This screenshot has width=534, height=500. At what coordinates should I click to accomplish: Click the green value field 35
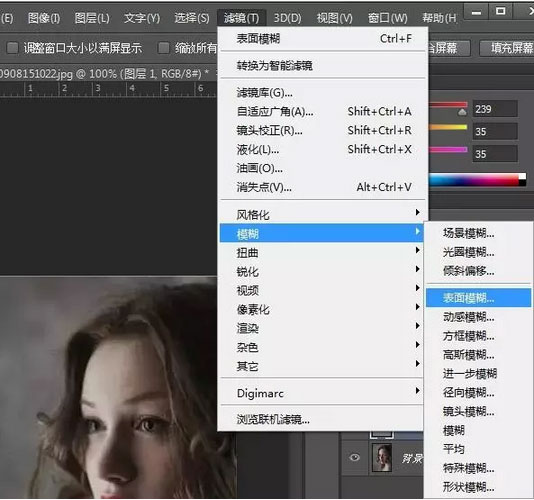point(495,132)
